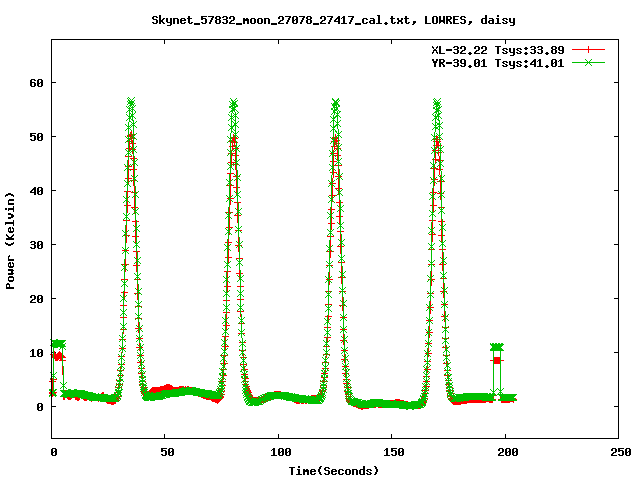Screen dimensions: 640x480
Task: Click the y-axis tick label 60
Action: click(x=36, y=83)
